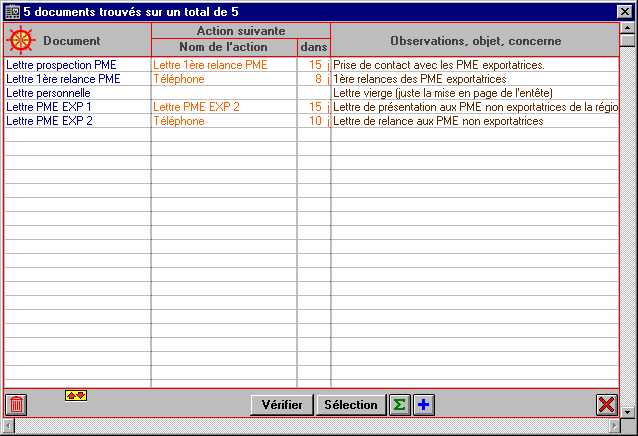This screenshot has width=638, height=436.
Task: Click vertical scrollbar down arrow
Action: coord(627,412)
